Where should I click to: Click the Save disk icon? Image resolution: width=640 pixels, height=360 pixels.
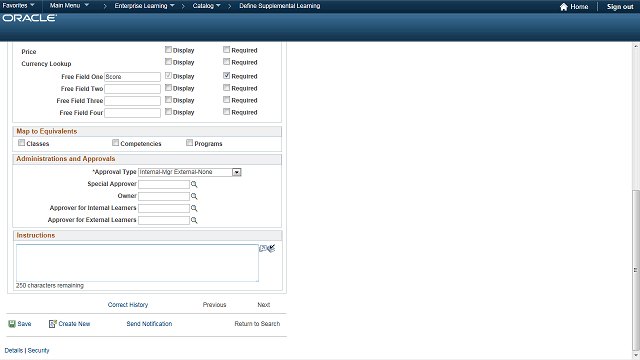click(12, 324)
